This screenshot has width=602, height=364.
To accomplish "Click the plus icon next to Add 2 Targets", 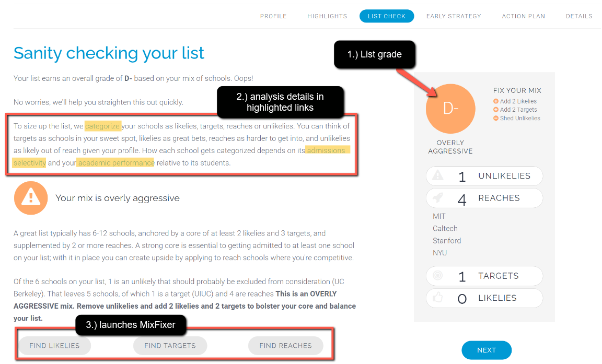I will coord(495,110).
